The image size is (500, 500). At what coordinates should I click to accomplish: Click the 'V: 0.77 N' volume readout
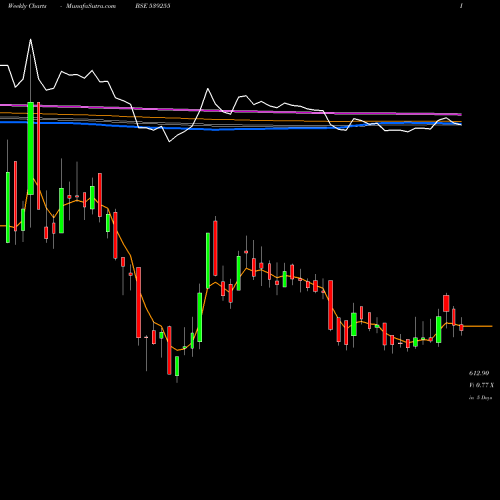(481, 385)
